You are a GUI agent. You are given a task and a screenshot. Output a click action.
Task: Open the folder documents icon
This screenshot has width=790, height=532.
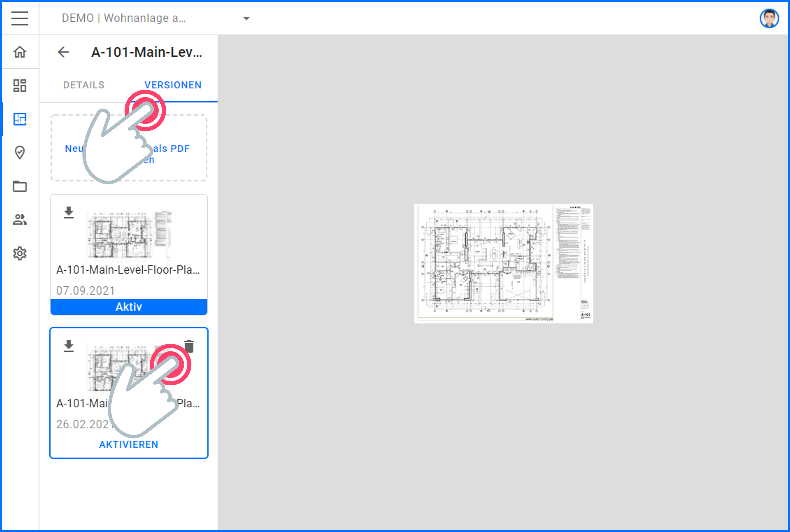click(x=20, y=186)
